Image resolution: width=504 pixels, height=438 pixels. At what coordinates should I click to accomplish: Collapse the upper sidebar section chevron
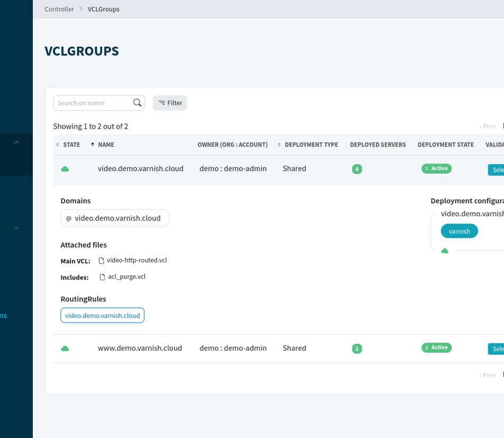tap(16, 142)
